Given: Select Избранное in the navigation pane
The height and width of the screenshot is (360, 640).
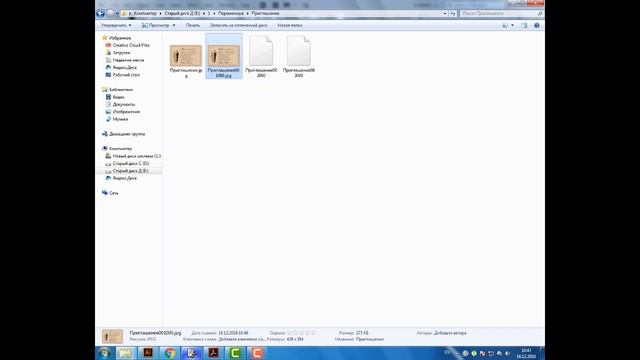Looking at the screenshot, I should [120, 38].
